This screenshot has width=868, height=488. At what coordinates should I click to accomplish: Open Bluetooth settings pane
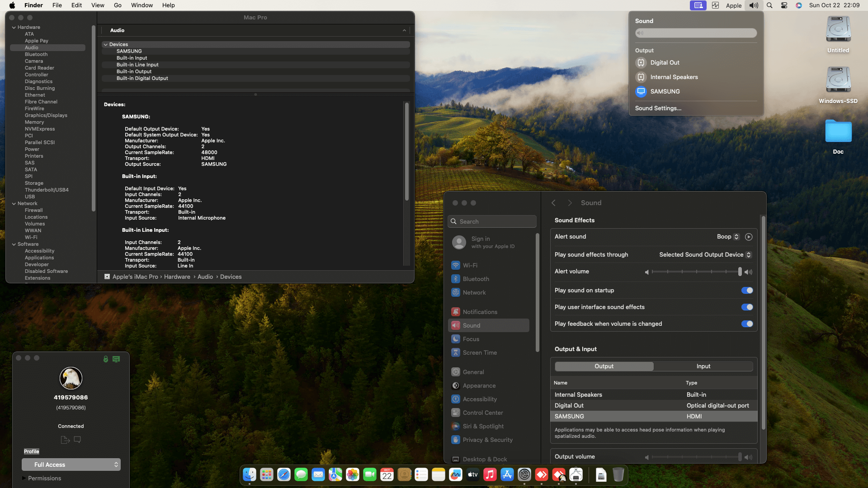pos(490,279)
